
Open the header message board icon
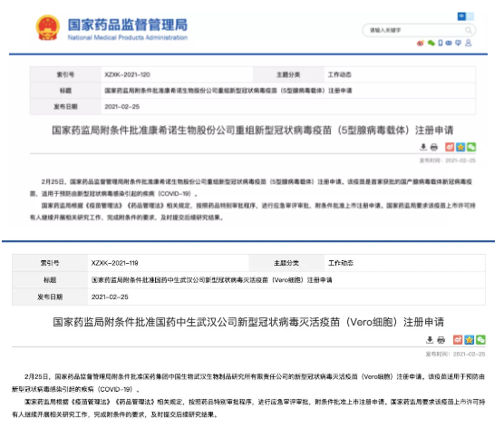(459, 43)
